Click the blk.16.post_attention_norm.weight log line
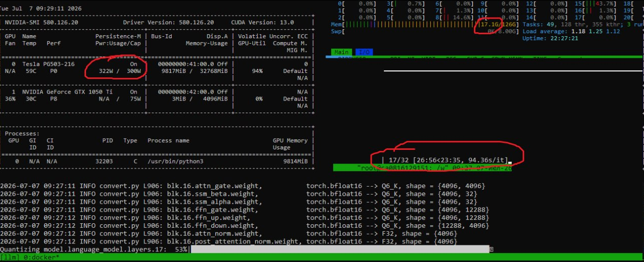644x262 pixels. [228, 241]
